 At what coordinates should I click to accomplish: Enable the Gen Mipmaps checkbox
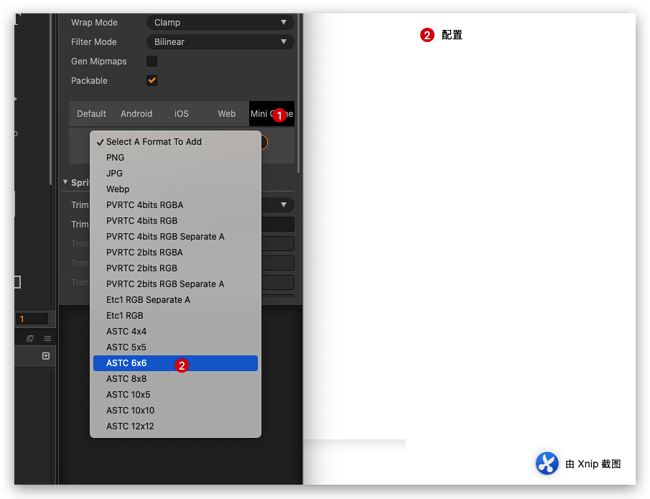[152, 61]
